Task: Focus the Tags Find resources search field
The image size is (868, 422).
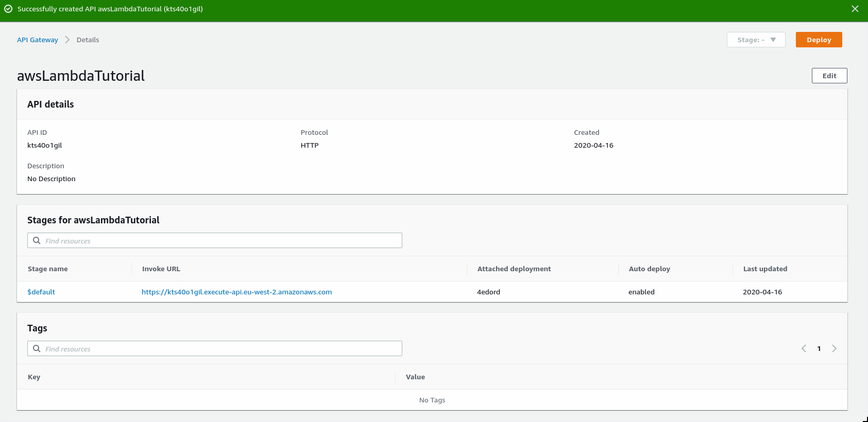Action: tap(215, 348)
